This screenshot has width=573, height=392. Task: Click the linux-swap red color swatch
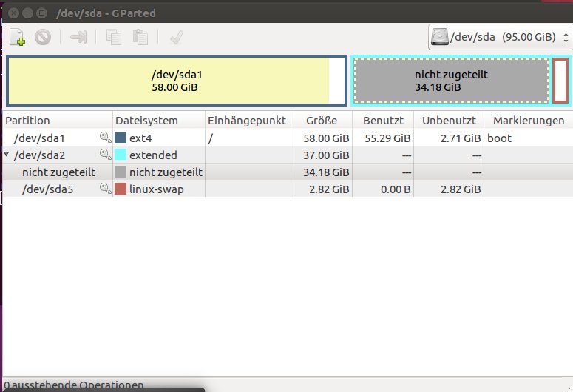[121, 189]
